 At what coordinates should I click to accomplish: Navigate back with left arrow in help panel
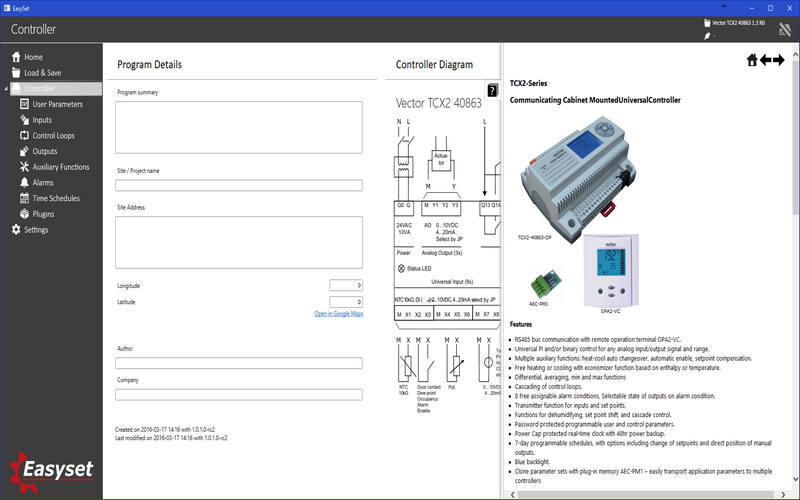click(765, 60)
